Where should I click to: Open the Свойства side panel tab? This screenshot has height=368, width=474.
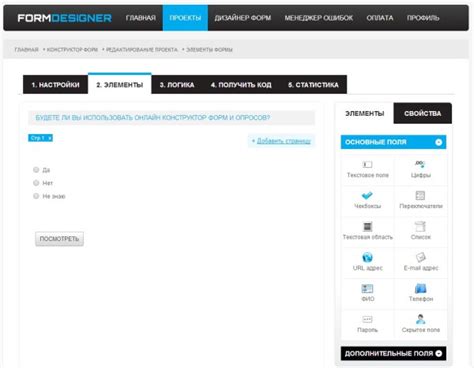pos(423,113)
